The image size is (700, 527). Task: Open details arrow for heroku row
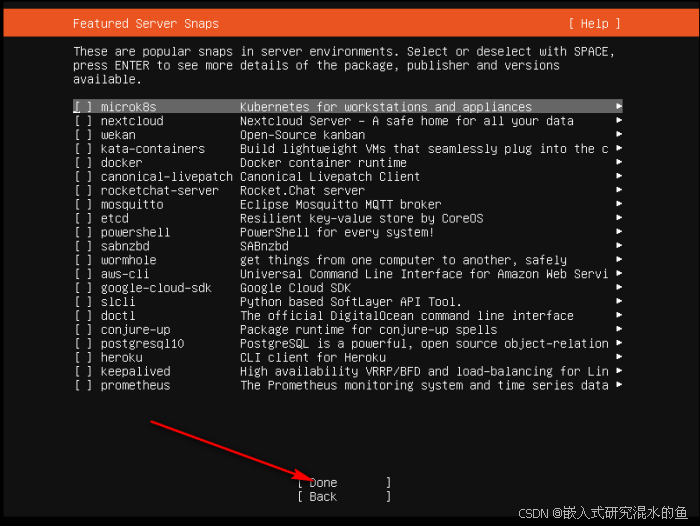[x=619, y=357]
